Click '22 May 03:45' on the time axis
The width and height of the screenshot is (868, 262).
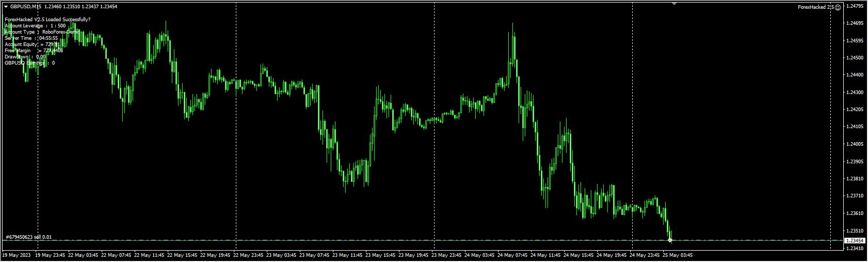click(x=83, y=255)
